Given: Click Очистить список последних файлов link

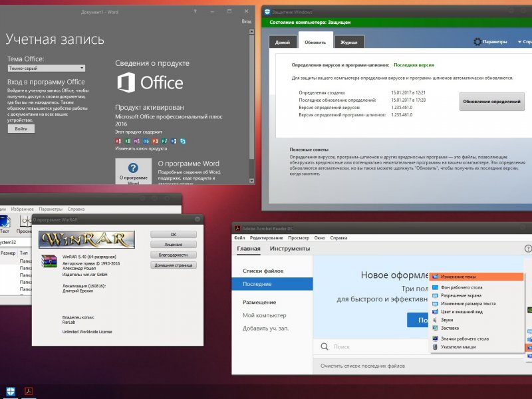Looking at the screenshot, I should 362,366.
